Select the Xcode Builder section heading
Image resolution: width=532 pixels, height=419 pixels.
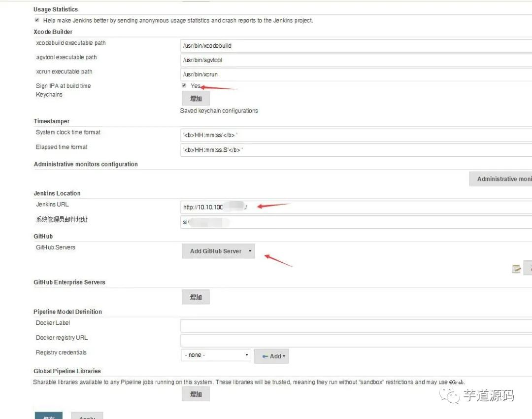(53, 32)
